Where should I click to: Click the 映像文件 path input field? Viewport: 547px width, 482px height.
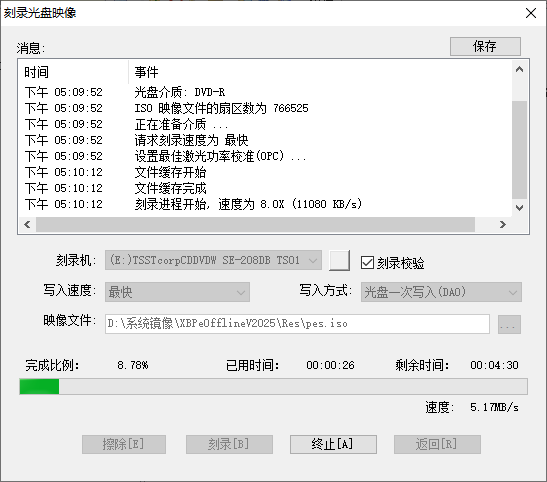(297, 324)
